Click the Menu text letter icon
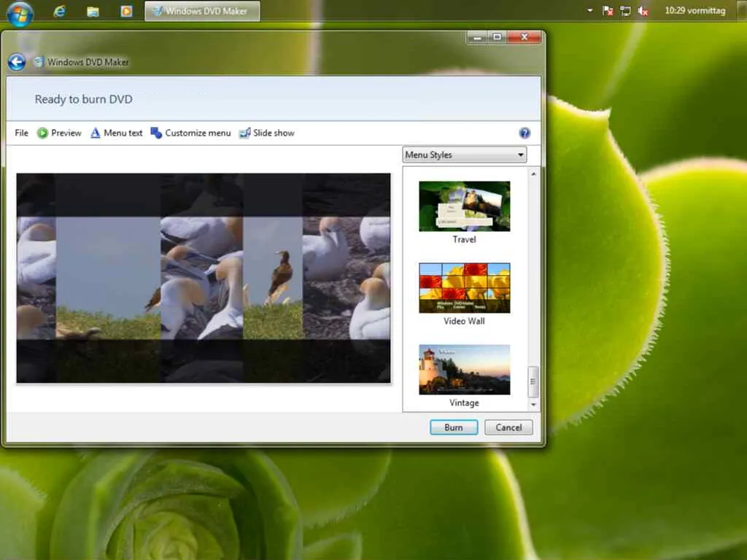The image size is (747, 560). pos(96,133)
